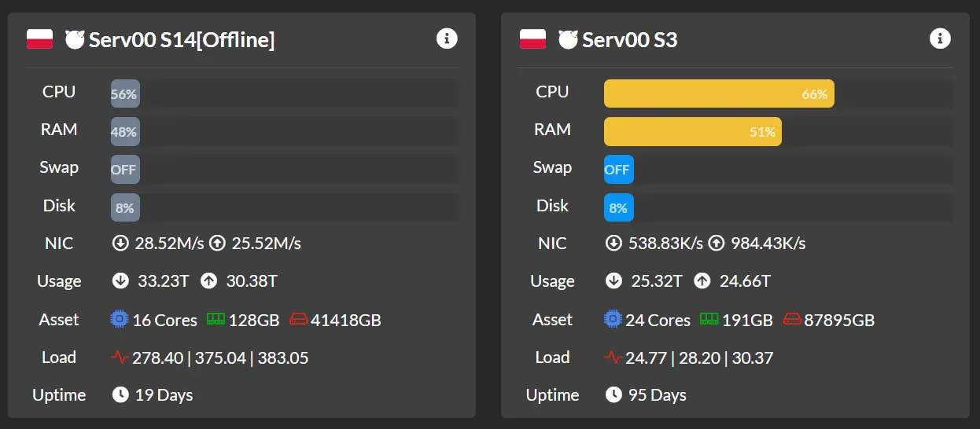Viewport: 980px width, 429px height.
Task: Click the yellow 51% RAM progress bar
Action: [x=693, y=131]
